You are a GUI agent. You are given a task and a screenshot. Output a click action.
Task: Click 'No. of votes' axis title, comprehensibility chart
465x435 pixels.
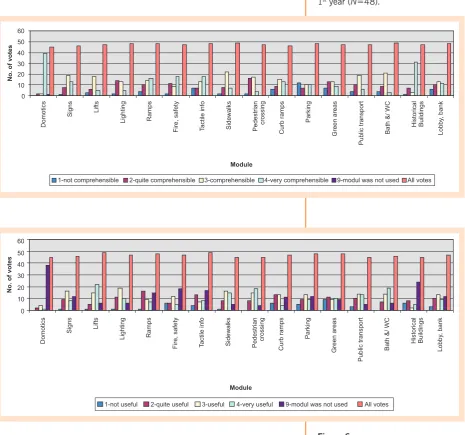10,63
